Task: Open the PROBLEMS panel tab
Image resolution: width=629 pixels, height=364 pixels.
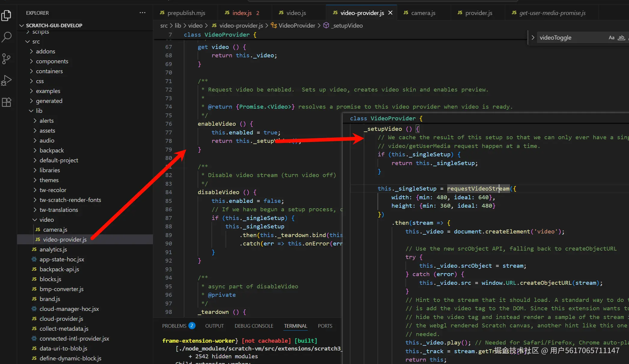Action: point(174,326)
